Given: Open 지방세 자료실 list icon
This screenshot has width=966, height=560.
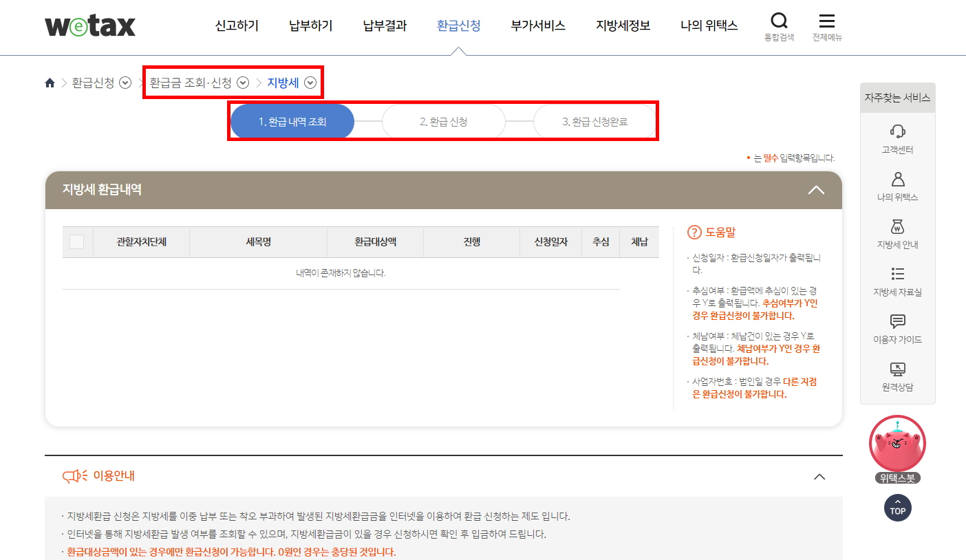Looking at the screenshot, I should 897,274.
